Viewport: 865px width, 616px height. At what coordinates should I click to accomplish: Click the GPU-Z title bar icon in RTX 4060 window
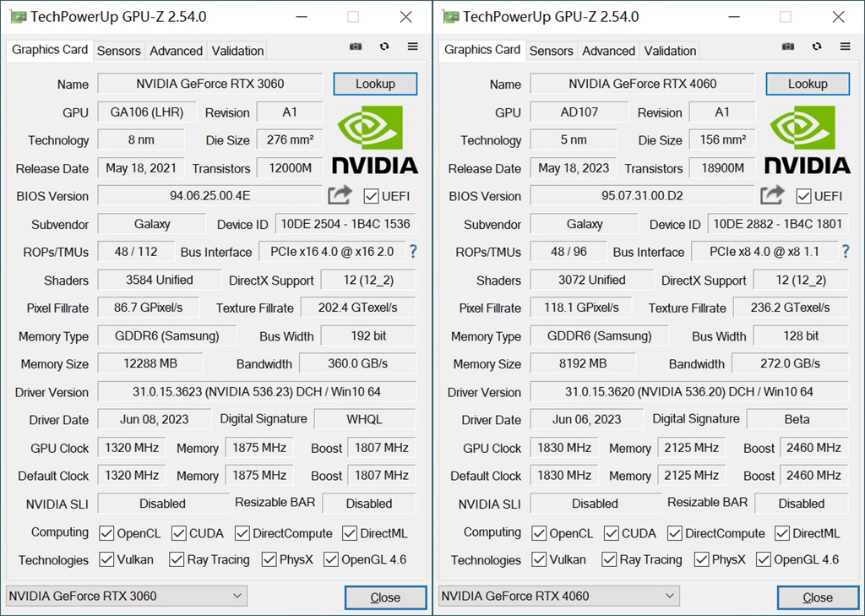pyautogui.click(x=450, y=17)
